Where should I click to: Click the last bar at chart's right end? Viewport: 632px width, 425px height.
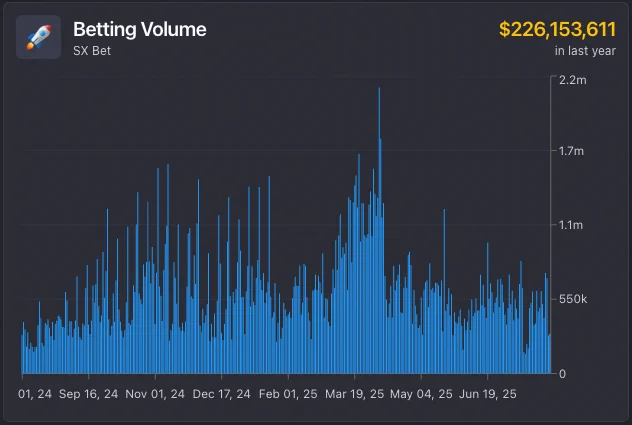click(549, 354)
